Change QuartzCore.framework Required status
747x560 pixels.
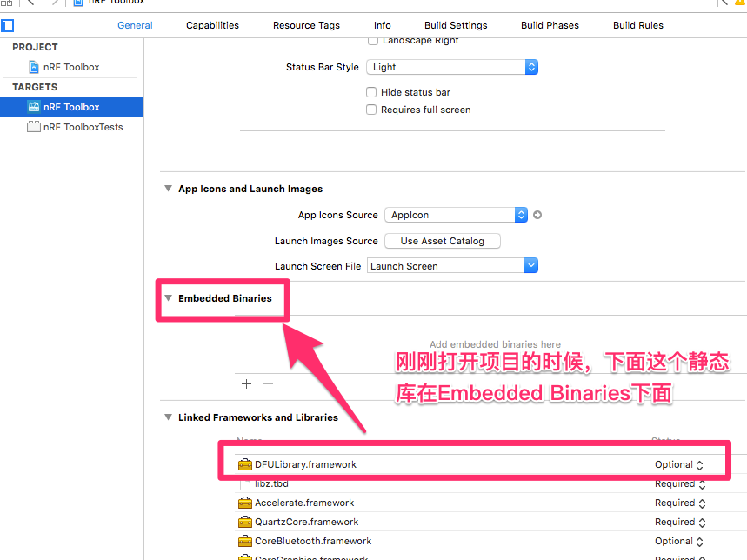tap(680, 522)
